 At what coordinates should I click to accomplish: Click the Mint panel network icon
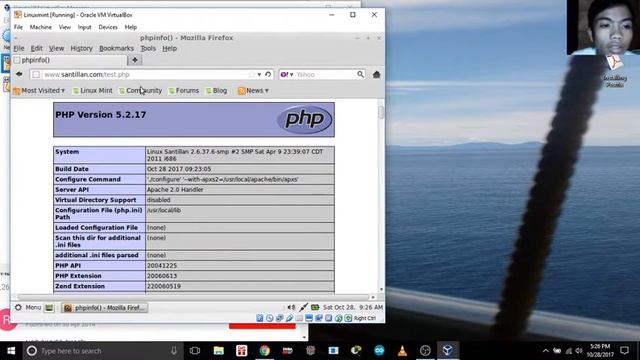pos(303,307)
